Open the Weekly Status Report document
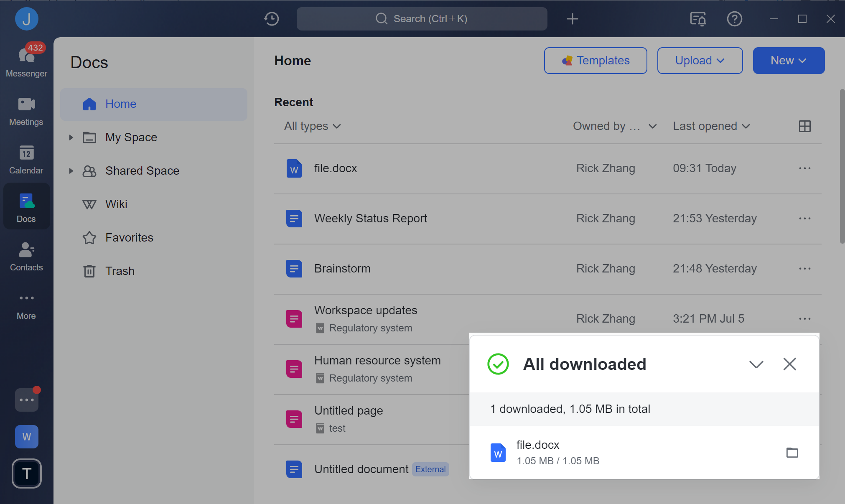The height and width of the screenshot is (504, 845). [370, 218]
